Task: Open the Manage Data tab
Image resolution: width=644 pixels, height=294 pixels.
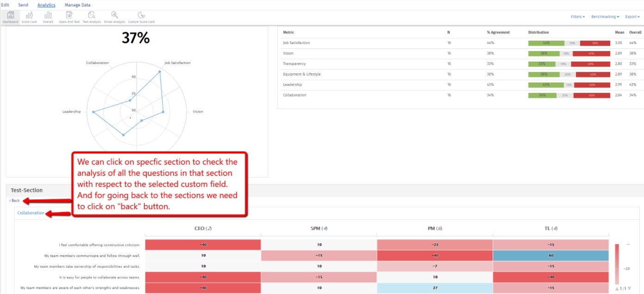Action: pyautogui.click(x=77, y=5)
